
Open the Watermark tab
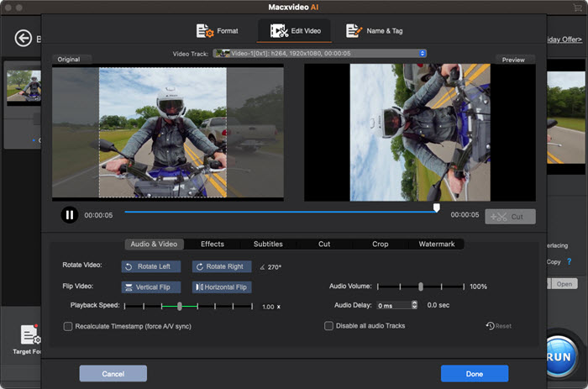(x=437, y=244)
